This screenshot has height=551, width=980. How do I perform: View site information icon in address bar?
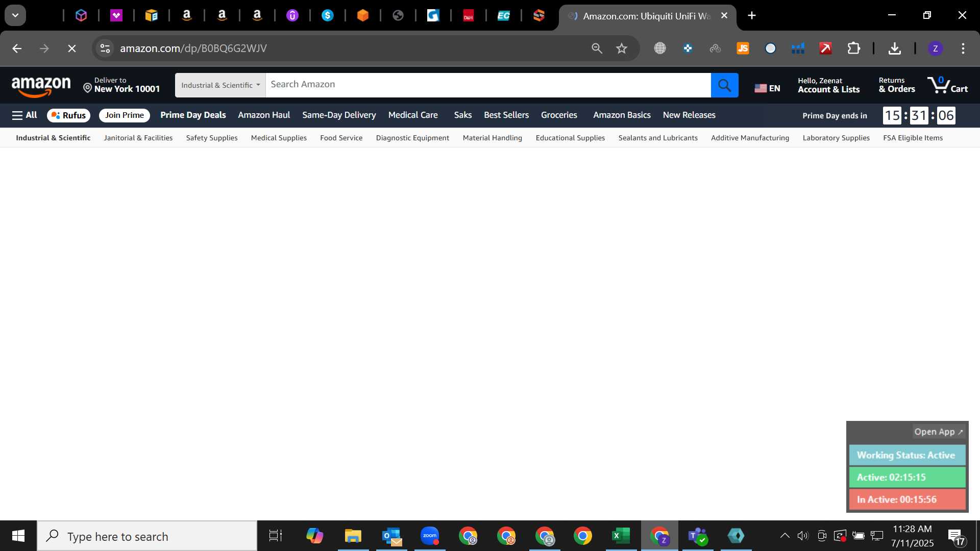tap(105, 48)
